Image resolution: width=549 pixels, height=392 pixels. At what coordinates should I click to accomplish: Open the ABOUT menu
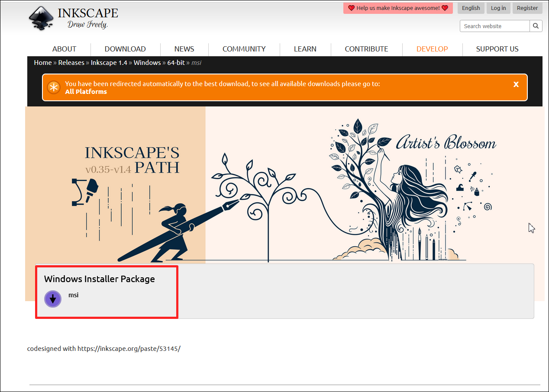click(64, 49)
